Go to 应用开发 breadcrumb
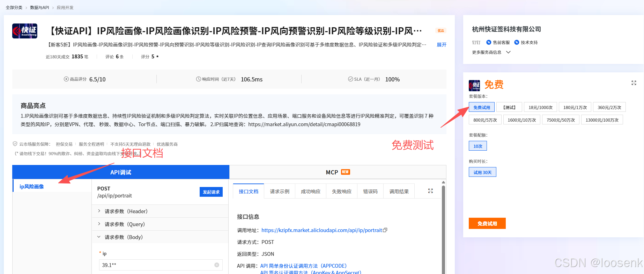Viewport: 644px width, 274px height. [65, 7]
